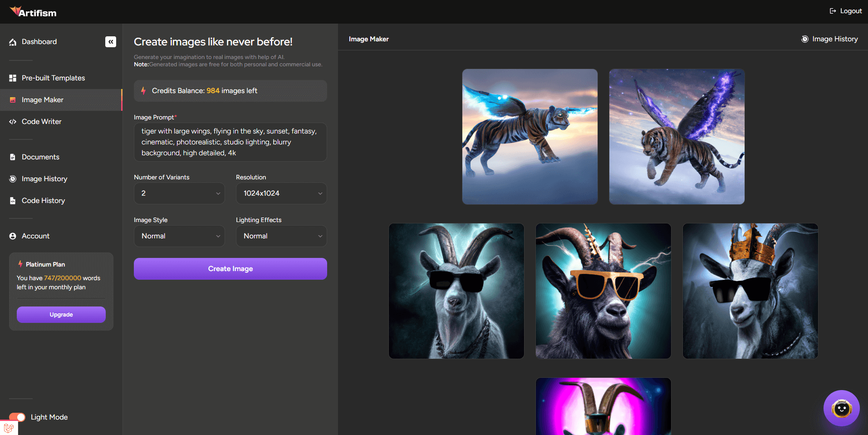
Task: Collapse the sidebar with the double-chevron button
Action: [x=111, y=42]
